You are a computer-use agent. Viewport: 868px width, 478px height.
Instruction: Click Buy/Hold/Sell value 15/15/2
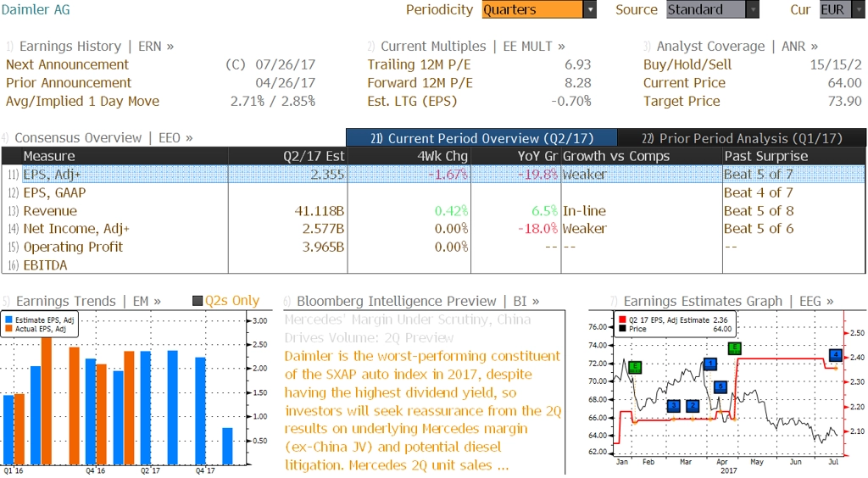836,64
